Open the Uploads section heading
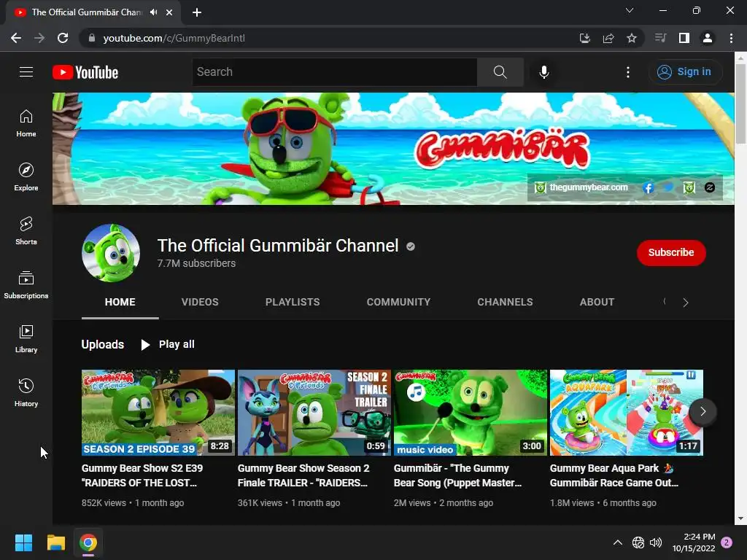 [102, 344]
